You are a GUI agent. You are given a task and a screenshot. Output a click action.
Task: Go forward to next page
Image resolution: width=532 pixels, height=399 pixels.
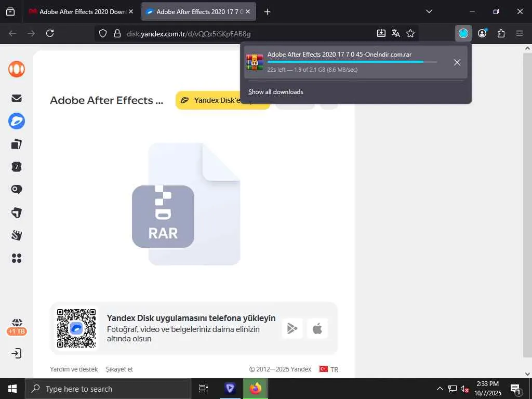pyautogui.click(x=31, y=33)
